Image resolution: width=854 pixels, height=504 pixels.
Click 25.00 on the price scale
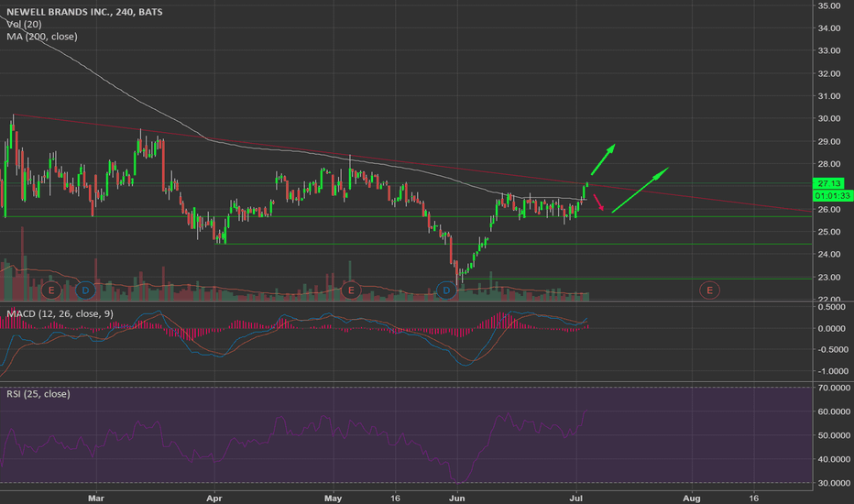point(829,232)
